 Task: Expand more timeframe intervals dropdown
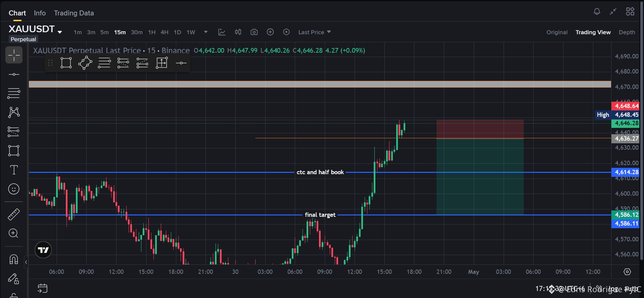point(206,32)
